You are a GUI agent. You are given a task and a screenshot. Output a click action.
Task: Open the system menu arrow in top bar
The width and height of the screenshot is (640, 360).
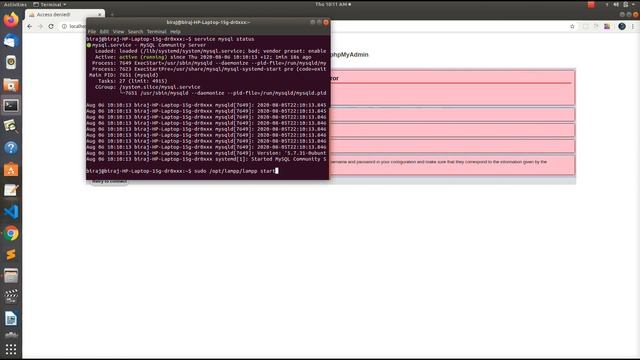(633, 4)
